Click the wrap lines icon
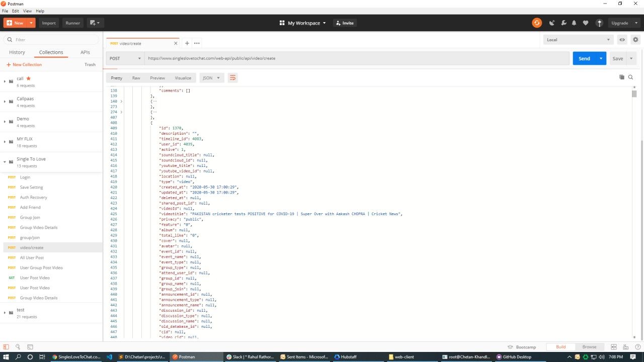The width and height of the screenshot is (644, 362). (x=232, y=78)
